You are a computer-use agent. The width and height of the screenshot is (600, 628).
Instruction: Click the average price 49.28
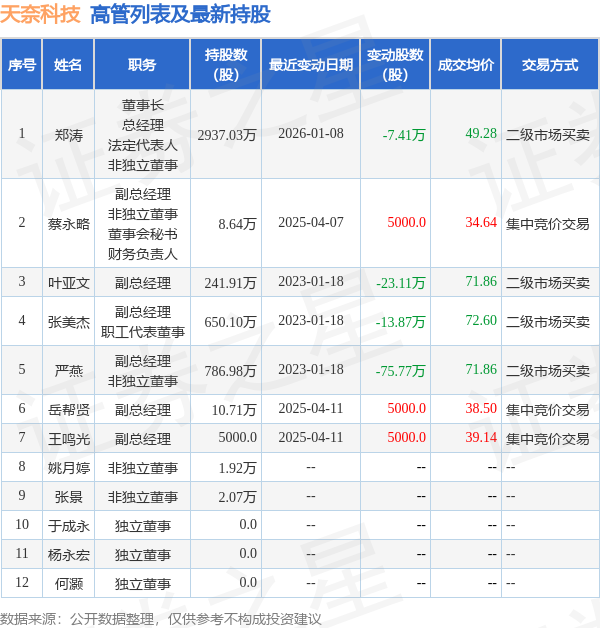tap(481, 133)
